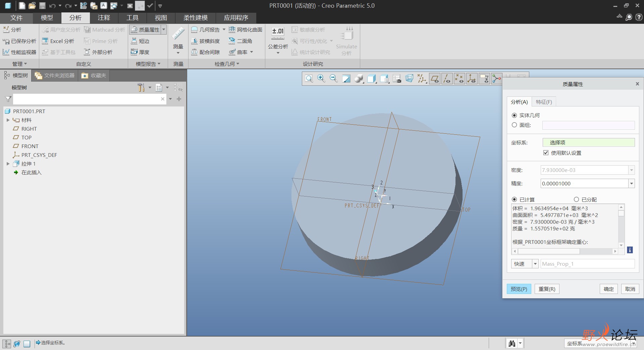Select Quilt (面组) radio button
Screen dimensions: 644x350
pyautogui.click(x=514, y=125)
